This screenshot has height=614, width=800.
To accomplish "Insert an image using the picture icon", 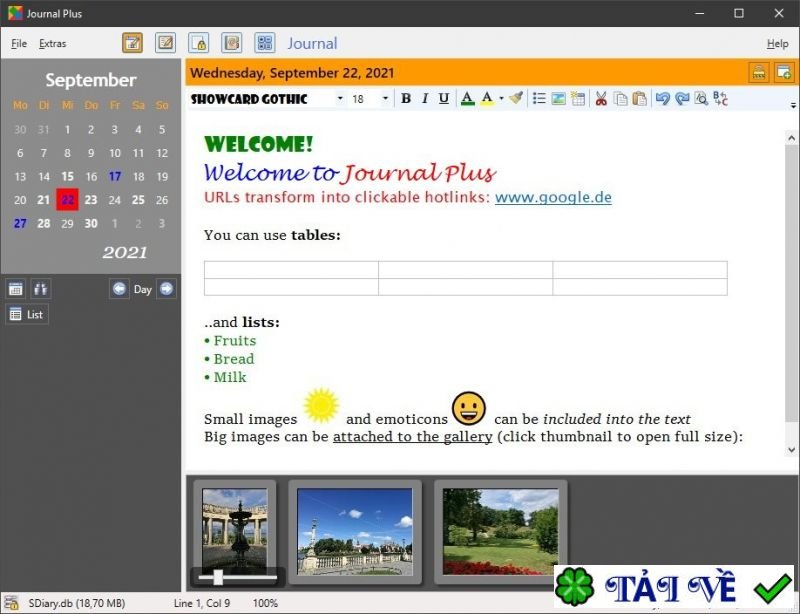I will pyautogui.click(x=558, y=98).
